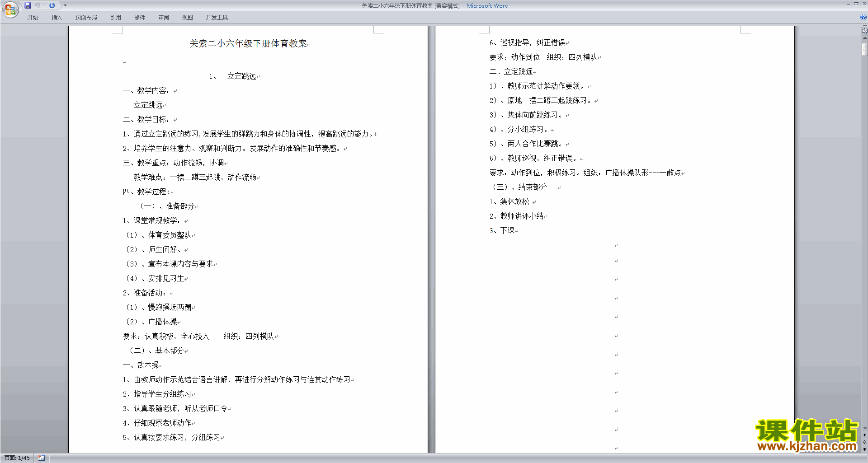This screenshot has height=463, width=868.
Task: Open the Select Browse Object round button
Action: point(864,442)
